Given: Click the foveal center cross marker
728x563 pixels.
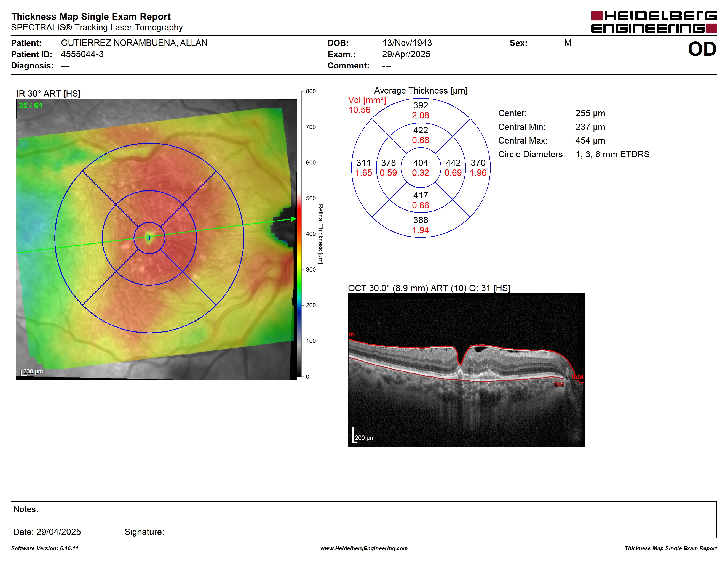Looking at the screenshot, I should [x=149, y=238].
